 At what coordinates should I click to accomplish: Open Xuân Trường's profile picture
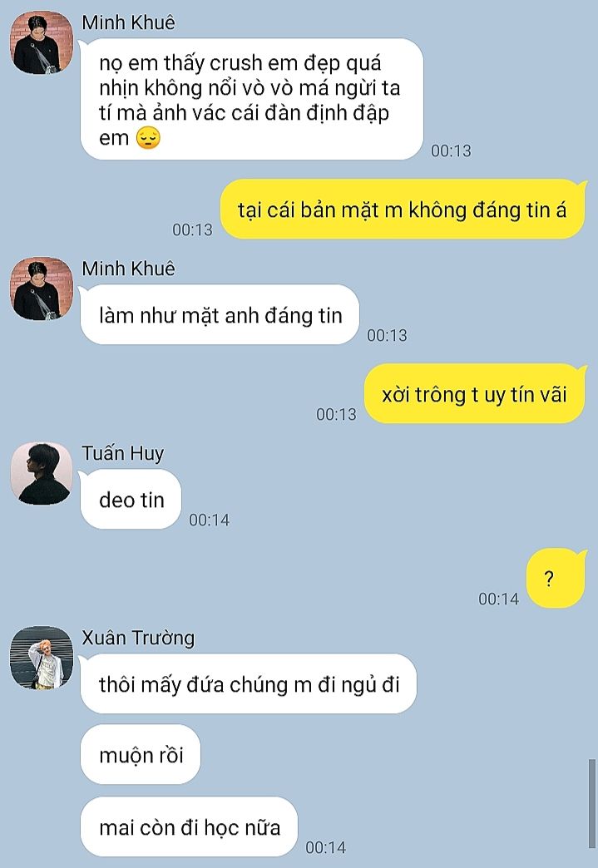click(42, 658)
